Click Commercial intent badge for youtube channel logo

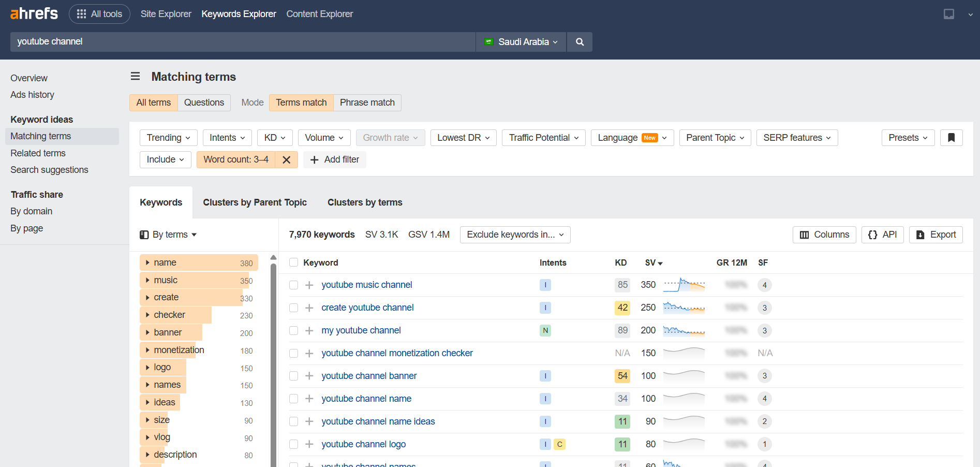pyautogui.click(x=559, y=445)
